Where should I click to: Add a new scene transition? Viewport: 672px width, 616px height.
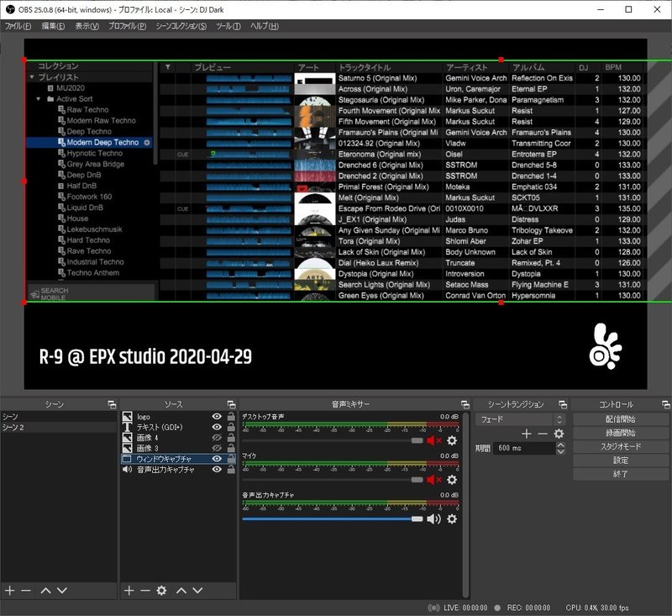(x=527, y=434)
